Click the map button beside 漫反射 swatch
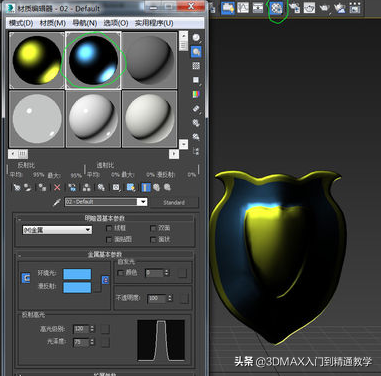 click(97, 287)
